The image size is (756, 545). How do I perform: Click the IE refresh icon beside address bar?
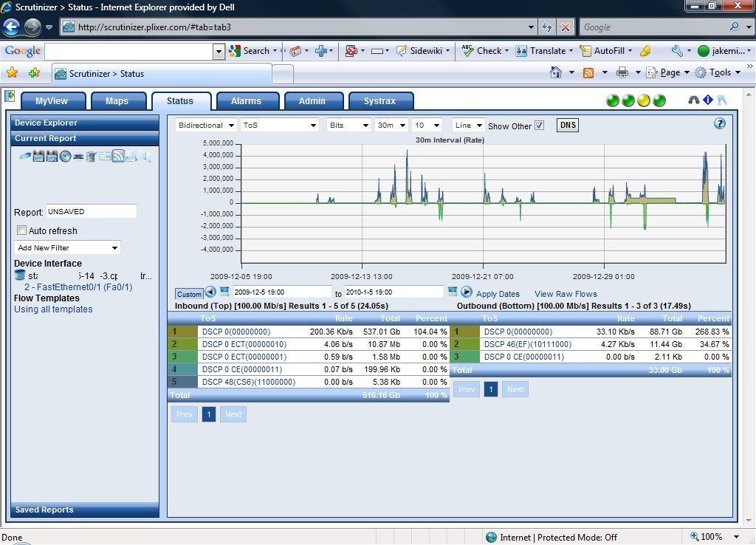(547, 27)
